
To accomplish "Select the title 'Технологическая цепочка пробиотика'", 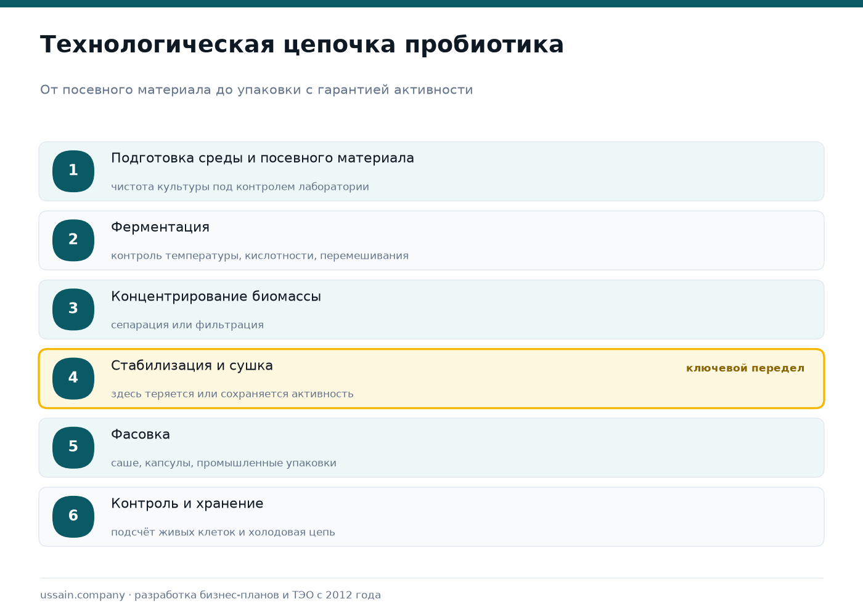I will click(302, 45).
